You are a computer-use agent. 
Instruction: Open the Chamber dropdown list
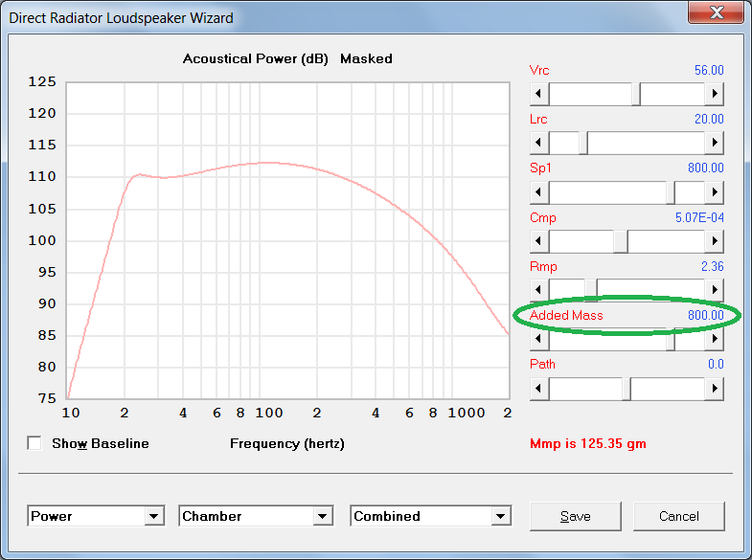click(323, 516)
